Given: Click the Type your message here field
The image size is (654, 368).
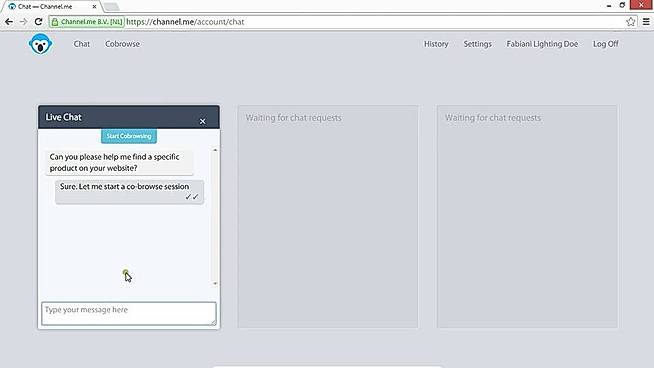Looking at the screenshot, I should (x=129, y=313).
